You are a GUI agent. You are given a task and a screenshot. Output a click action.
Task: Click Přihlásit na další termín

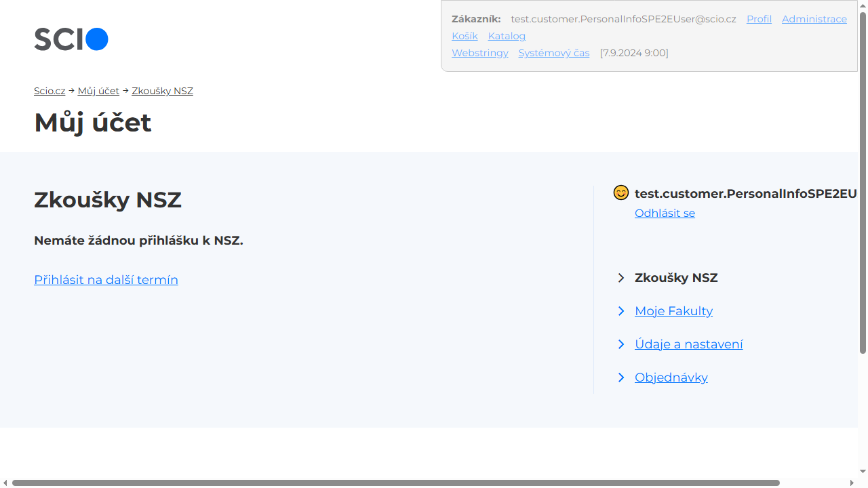click(106, 280)
